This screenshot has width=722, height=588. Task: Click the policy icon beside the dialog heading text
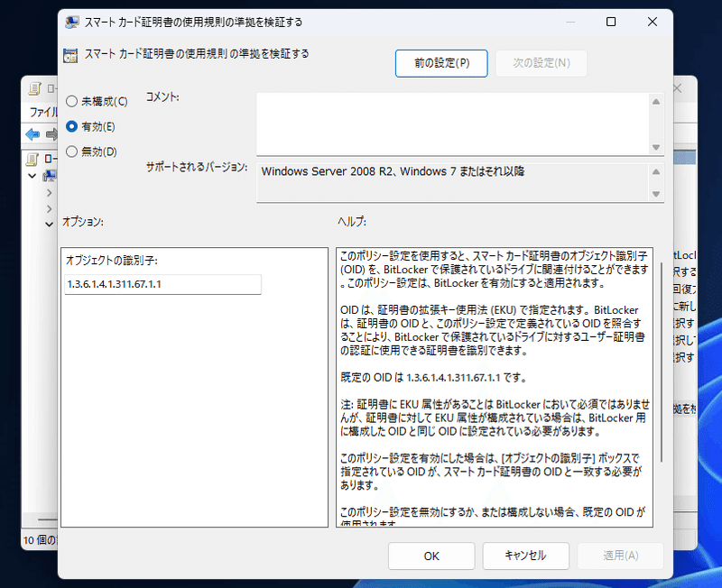[70, 55]
